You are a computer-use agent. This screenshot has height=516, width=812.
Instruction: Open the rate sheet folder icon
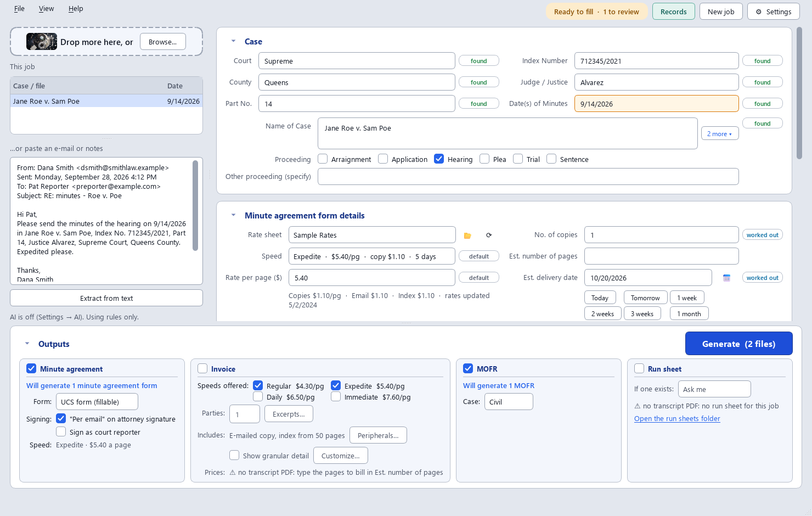467,235
